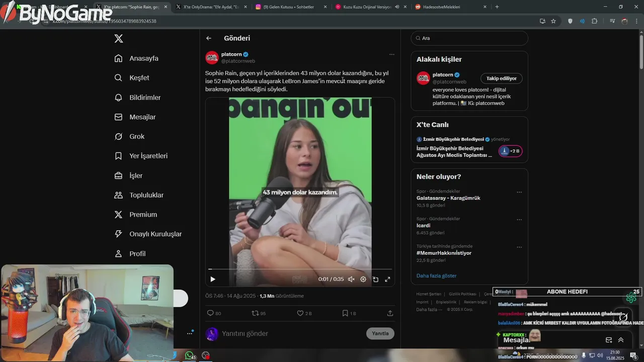Open Anasayfa home icon

coord(118,58)
